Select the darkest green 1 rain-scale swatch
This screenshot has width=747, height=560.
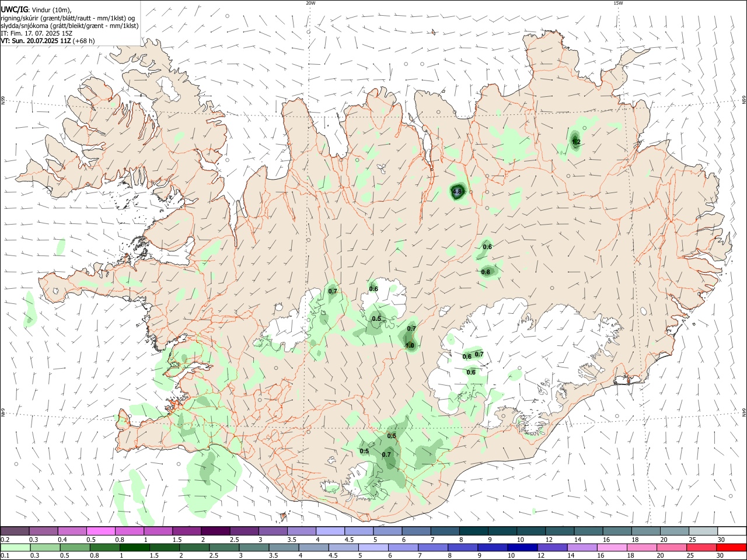coord(134,547)
